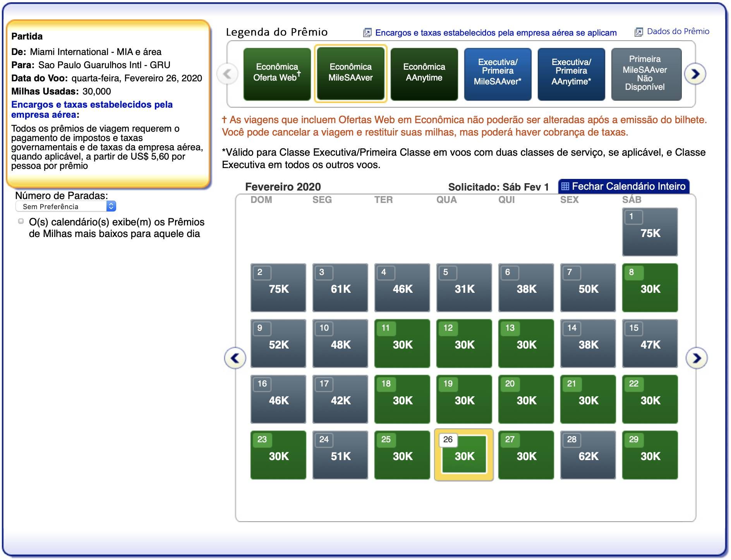This screenshot has height=560, width=731.
Task: Select green February 27 at 30K
Action: coord(526,455)
